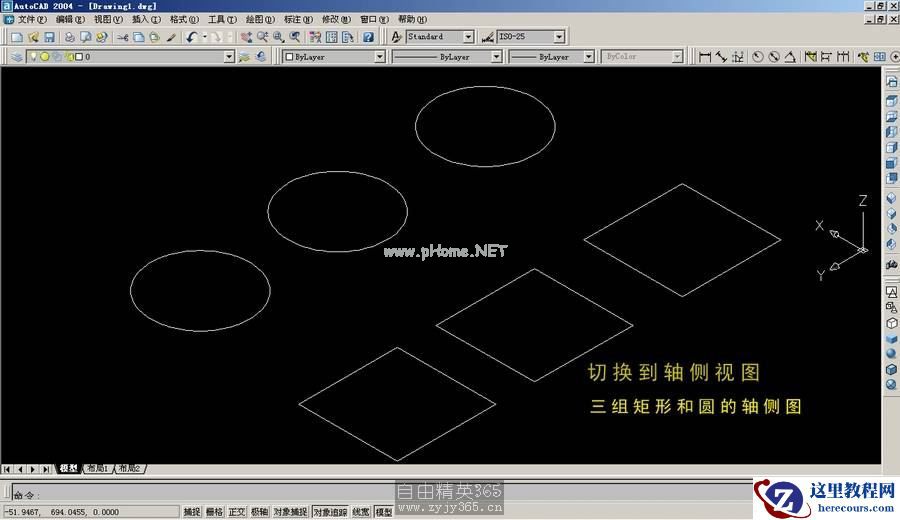Open the 绘图 menu
Screen dimensions: 900x520
point(260,20)
